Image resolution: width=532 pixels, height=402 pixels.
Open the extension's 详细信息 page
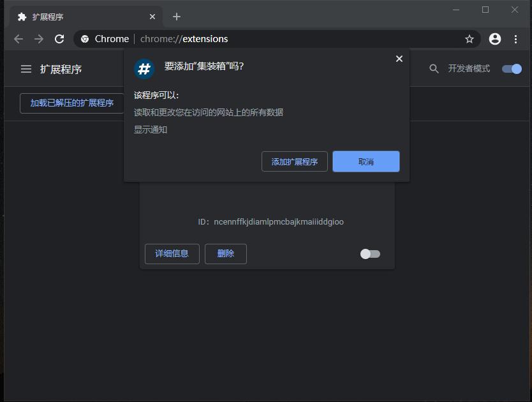tap(172, 253)
